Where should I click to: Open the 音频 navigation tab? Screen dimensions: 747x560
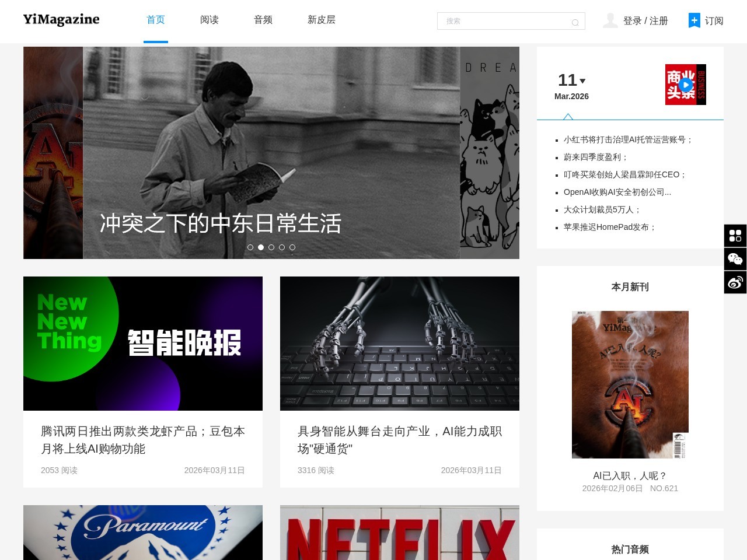point(263,20)
